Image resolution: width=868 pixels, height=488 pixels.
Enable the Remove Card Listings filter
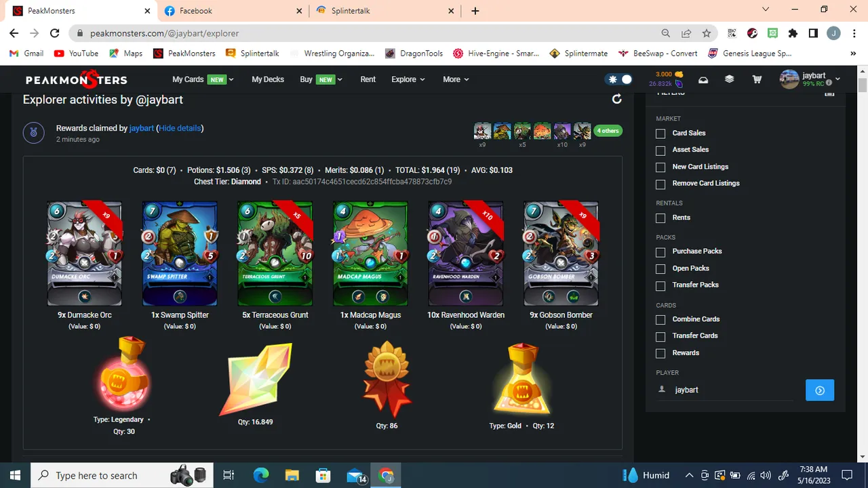pyautogui.click(x=660, y=184)
